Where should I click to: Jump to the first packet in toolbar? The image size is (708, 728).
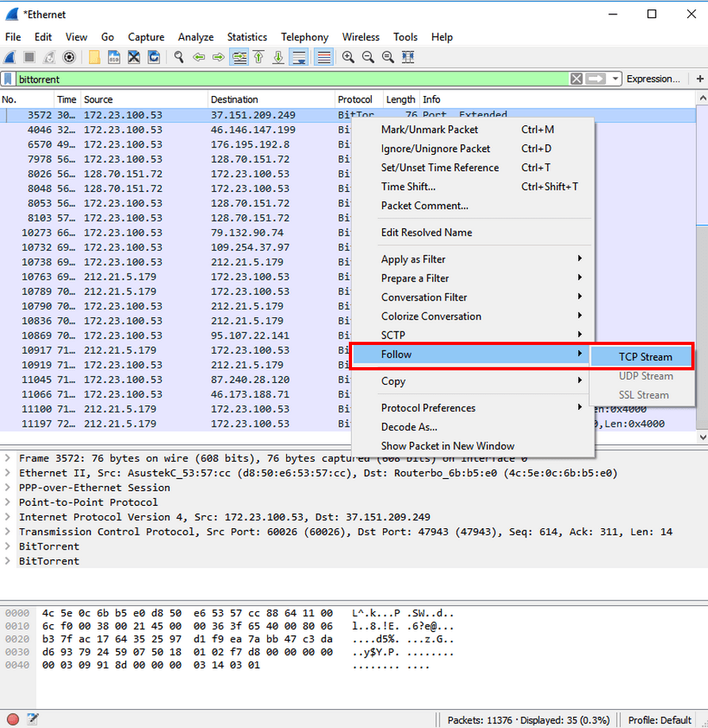(x=258, y=57)
